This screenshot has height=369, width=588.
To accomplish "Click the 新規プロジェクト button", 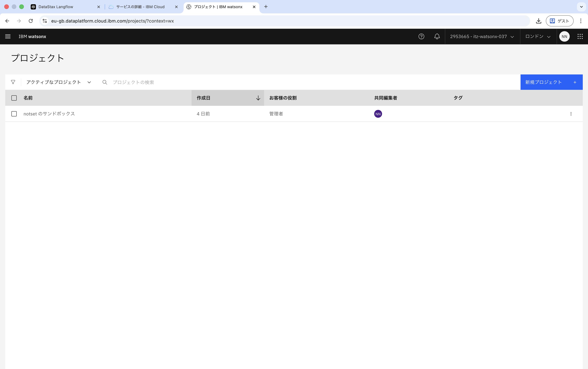I will coord(551,82).
